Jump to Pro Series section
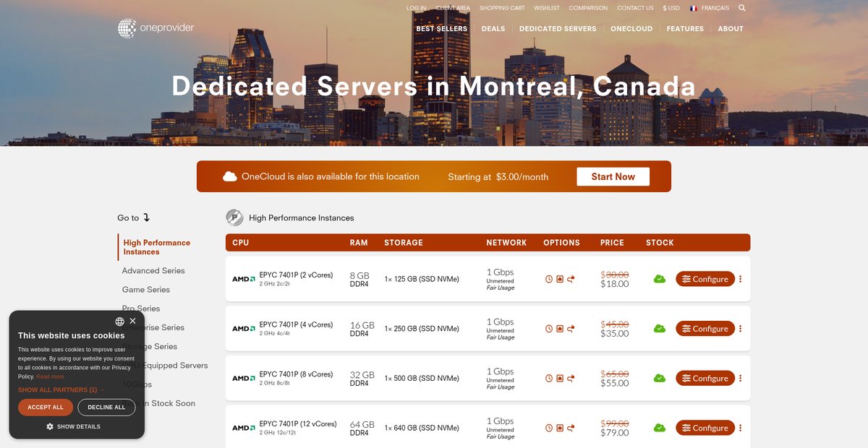The width and height of the screenshot is (868, 448). 141,309
